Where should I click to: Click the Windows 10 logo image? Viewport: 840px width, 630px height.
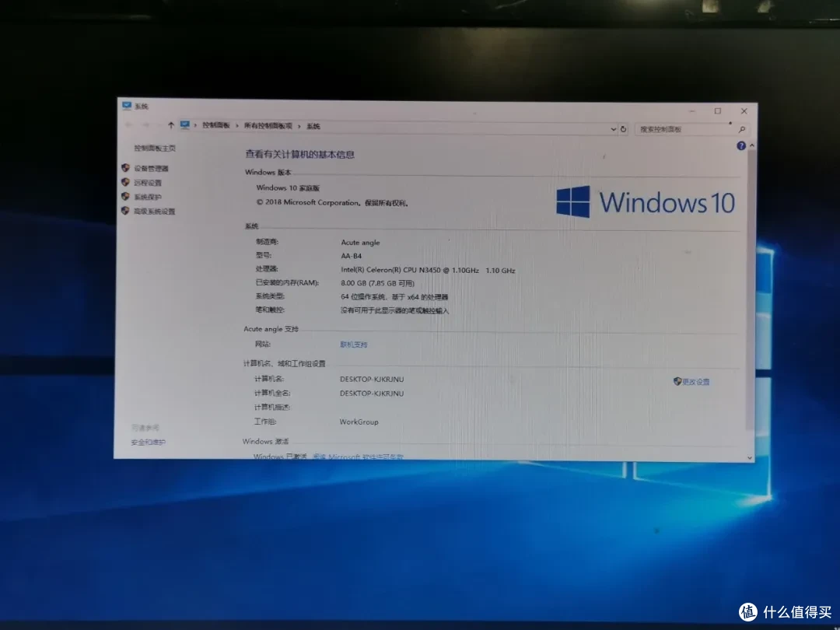tap(646, 202)
